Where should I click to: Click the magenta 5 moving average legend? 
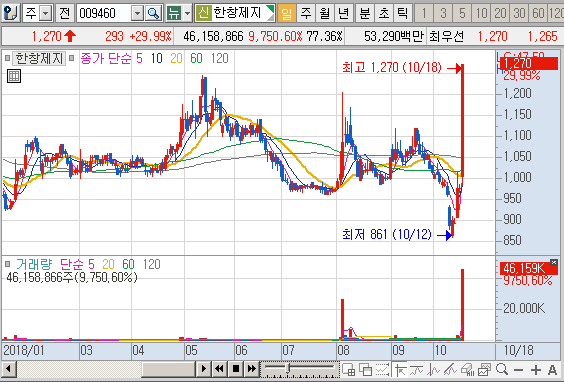pos(139,58)
